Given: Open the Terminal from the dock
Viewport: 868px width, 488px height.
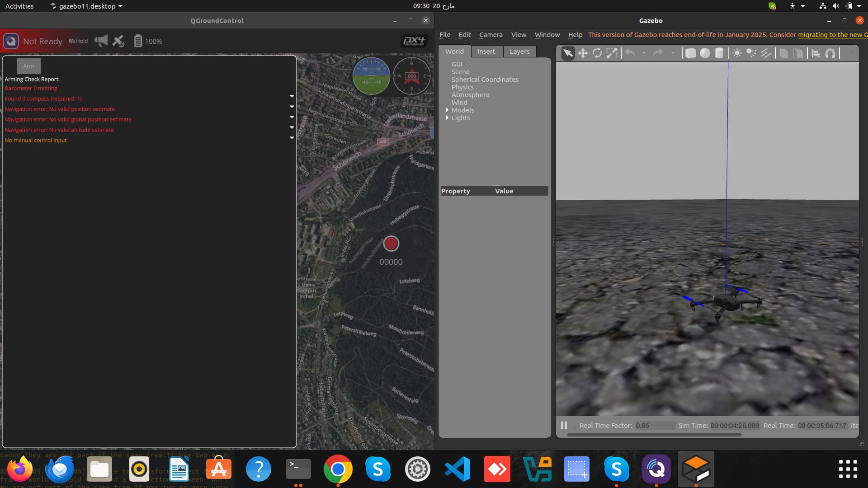Looking at the screenshot, I should tap(298, 469).
